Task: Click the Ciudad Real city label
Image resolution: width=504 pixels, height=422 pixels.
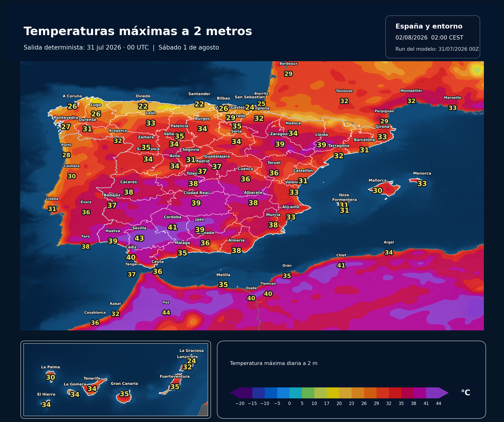Action: [x=196, y=193]
